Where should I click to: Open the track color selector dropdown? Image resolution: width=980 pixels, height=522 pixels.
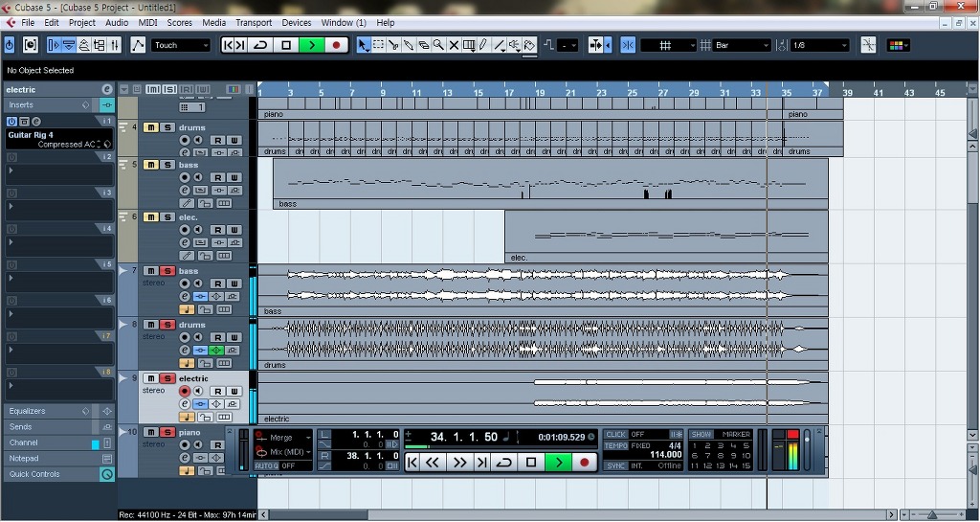(898, 45)
